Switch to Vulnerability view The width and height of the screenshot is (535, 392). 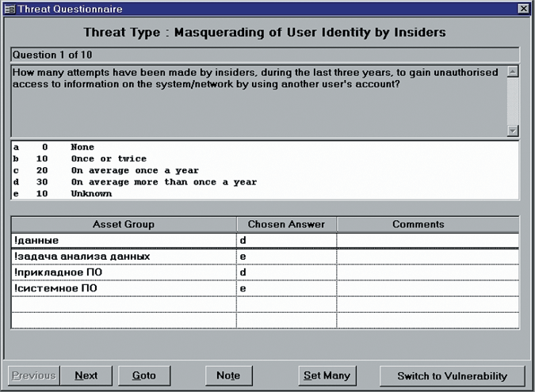click(451, 375)
